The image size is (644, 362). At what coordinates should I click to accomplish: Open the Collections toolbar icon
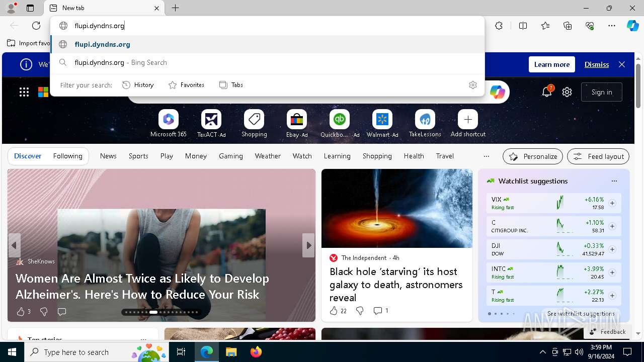(x=568, y=26)
